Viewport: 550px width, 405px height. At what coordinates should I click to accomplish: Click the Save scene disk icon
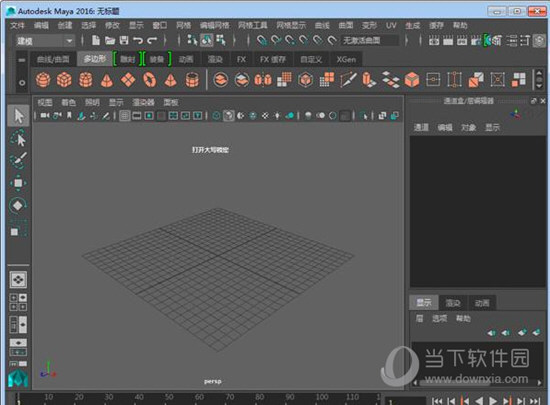[x=124, y=40]
